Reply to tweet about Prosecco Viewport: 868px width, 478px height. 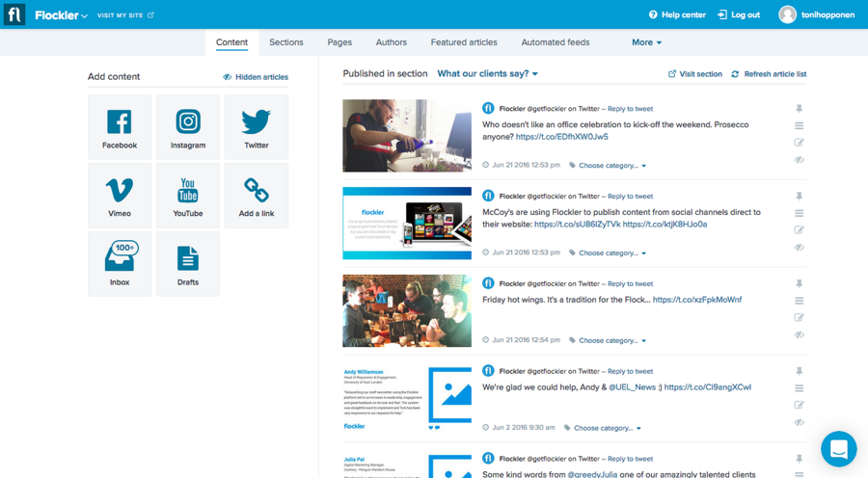point(630,109)
